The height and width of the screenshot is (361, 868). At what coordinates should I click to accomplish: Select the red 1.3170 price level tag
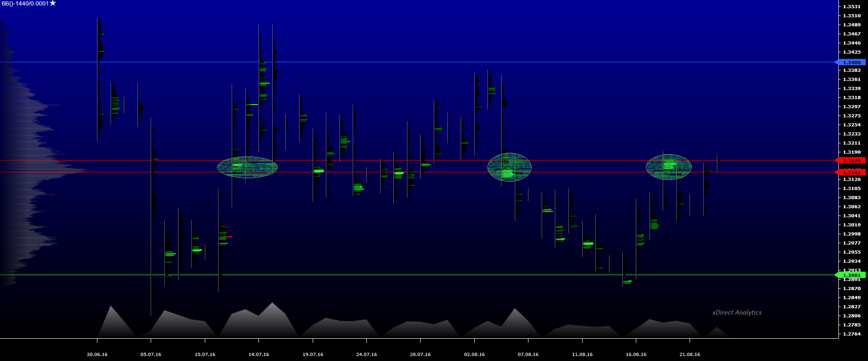851,160
